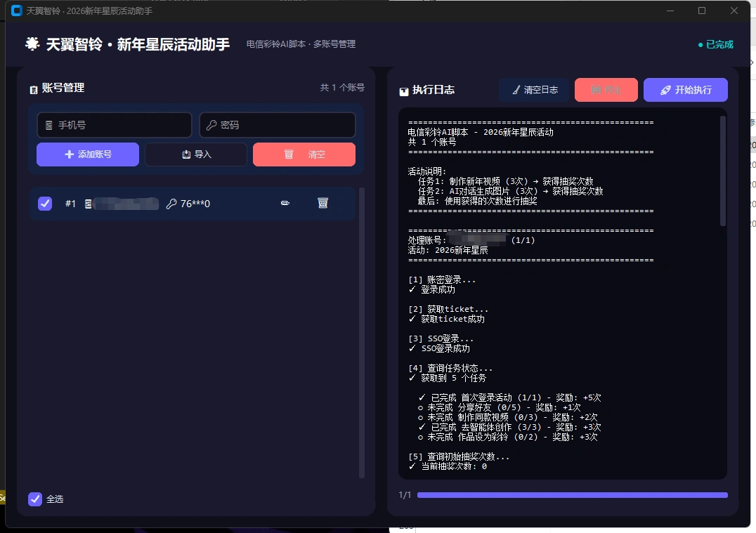The image size is (756, 533).
Task: Open the 导入 import button
Action: coord(196,154)
